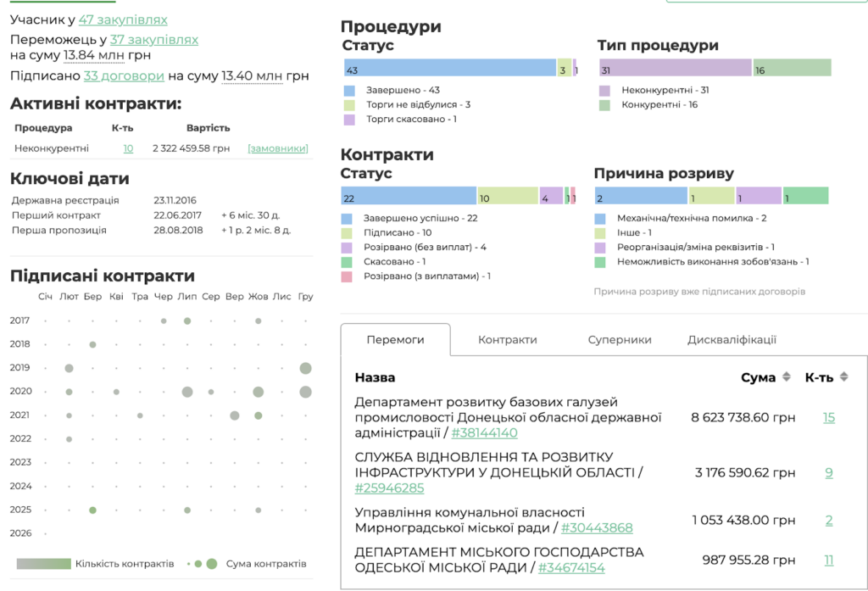Click the blue Завершено 43 status bar

click(449, 69)
